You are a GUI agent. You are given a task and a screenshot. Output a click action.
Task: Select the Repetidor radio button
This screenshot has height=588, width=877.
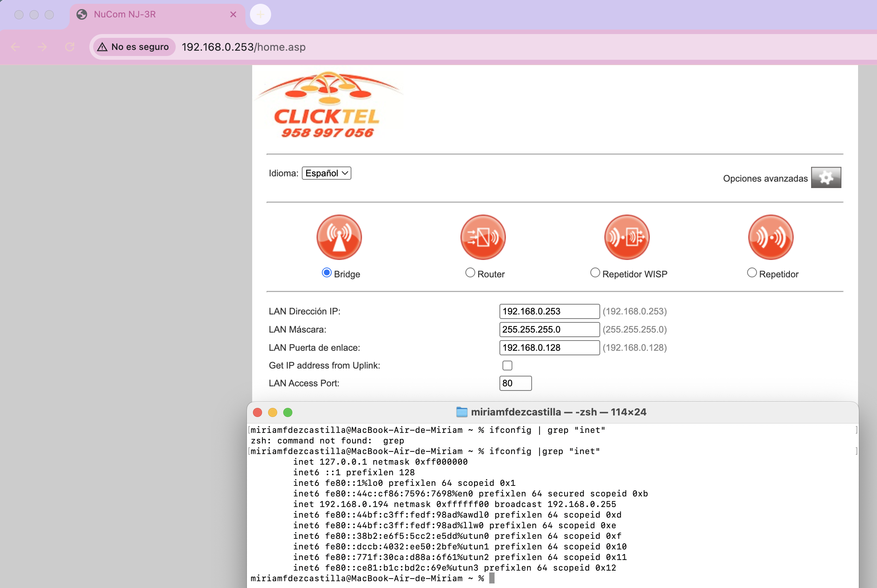coord(752,272)
